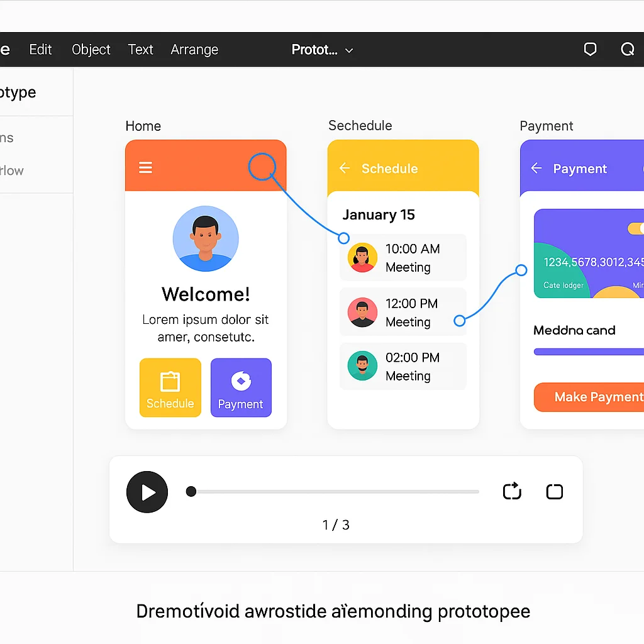Image resolution: width=644 pixels, height=644 pixels.
Task: Open the hamburger menu on the Home screen
Action: pyautogui.click(x=145, y=167)
